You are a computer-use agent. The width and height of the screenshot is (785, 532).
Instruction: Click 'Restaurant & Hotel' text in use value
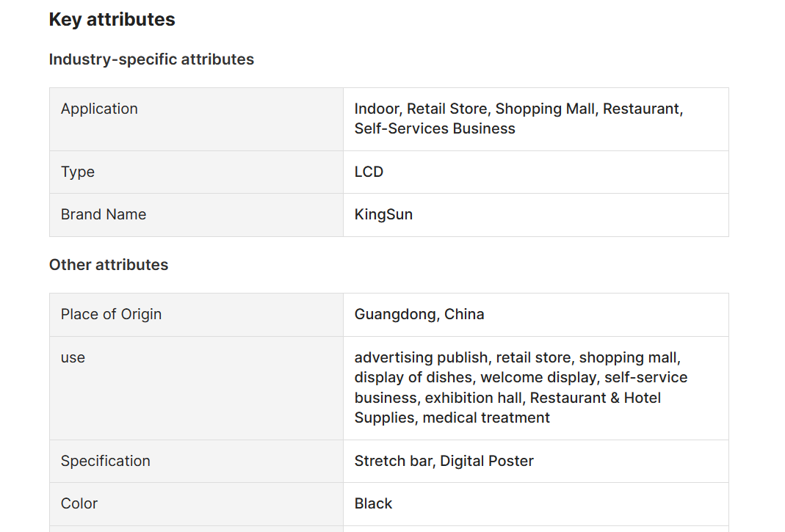[x=596, y=398]
